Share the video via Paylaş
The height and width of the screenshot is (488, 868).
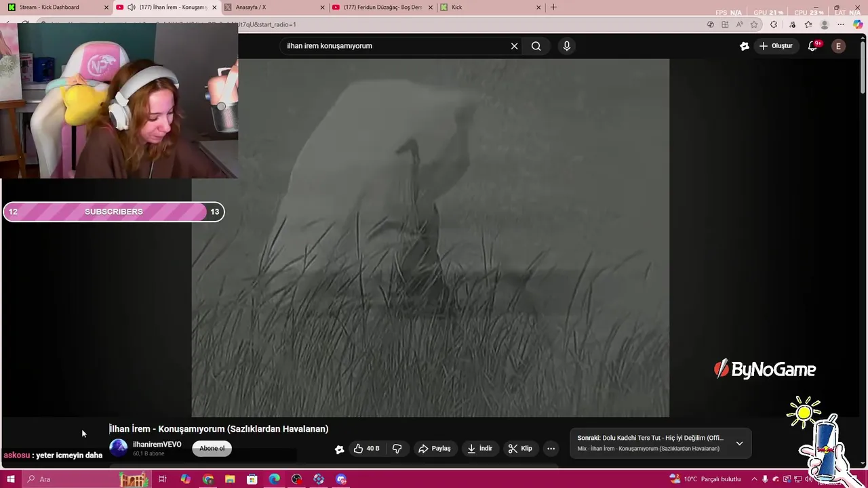point(435,449)
